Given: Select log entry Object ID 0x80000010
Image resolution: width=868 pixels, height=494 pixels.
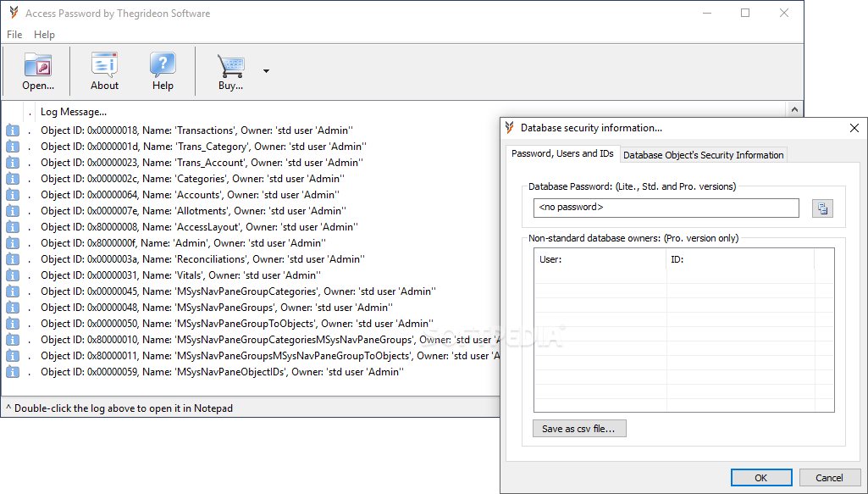Looking at the screenshot, I should 270,340.
